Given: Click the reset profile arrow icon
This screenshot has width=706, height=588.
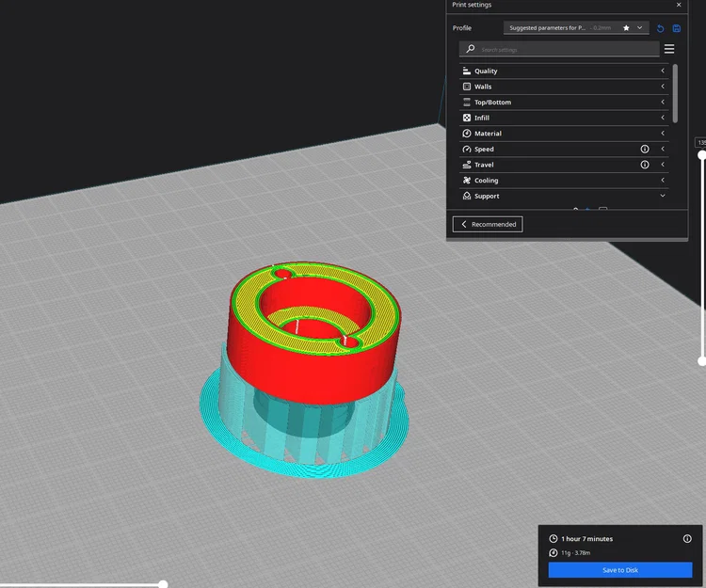Looking at the screenshot, I should (x=660, y=28).
